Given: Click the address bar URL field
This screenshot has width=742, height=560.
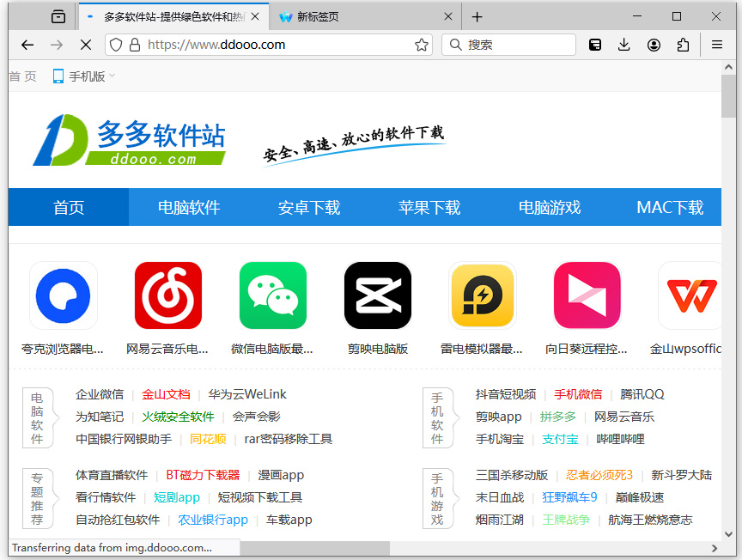Looking at the screenshot, I should 269,45.
